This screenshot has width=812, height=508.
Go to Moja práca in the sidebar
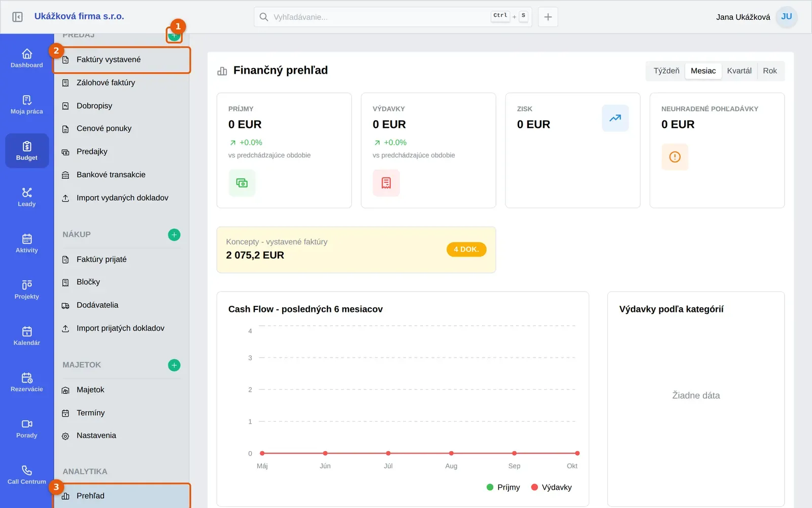(27, 104)
